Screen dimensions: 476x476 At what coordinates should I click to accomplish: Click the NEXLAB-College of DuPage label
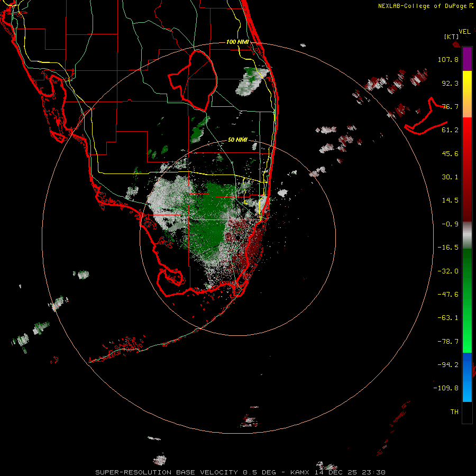[422, 6]
